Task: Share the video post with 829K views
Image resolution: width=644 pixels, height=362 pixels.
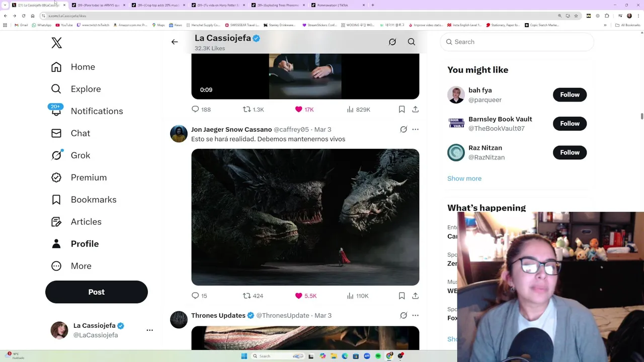Action: coord(415,109)
